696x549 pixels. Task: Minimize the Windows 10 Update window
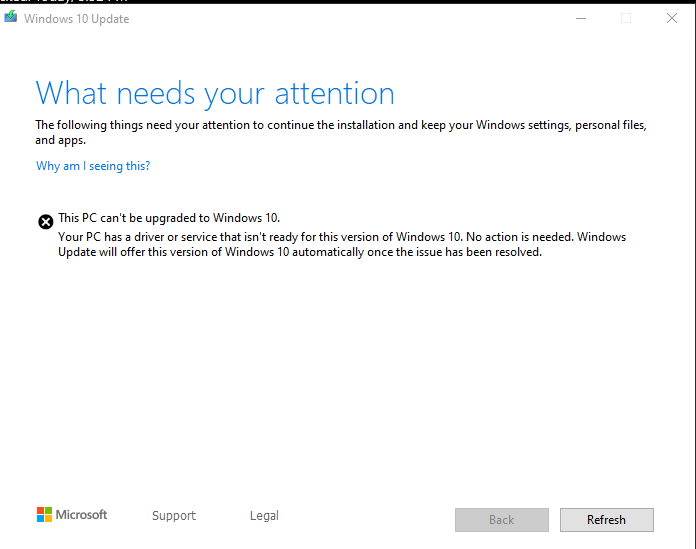tap(581, 19)
